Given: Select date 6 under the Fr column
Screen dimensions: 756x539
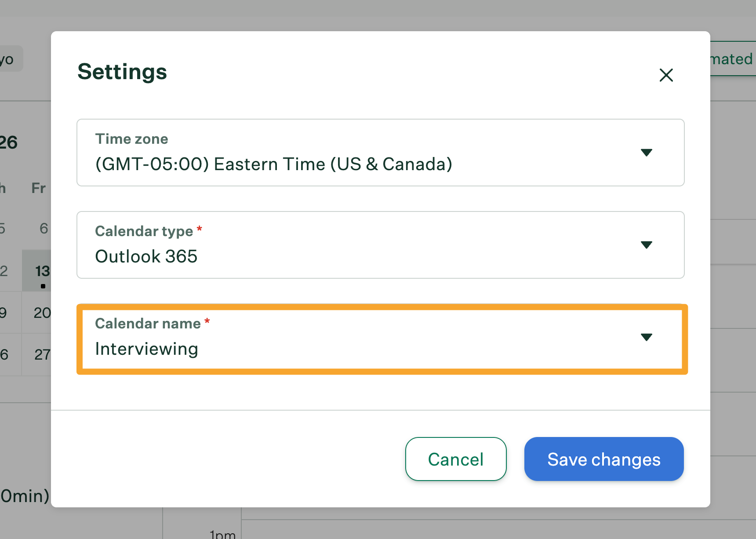Looking at the screenshot, I should 44,229.
